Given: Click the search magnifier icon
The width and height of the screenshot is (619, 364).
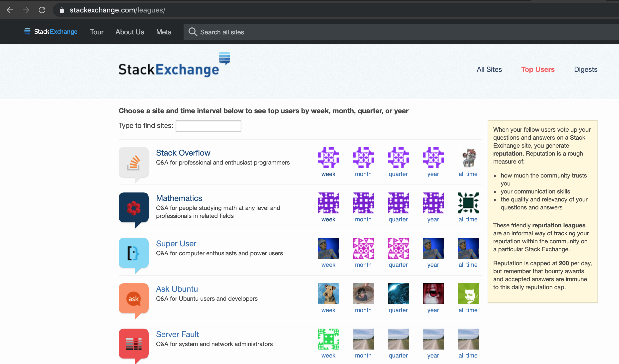Looking at the screenshot, I should [193, 32].
